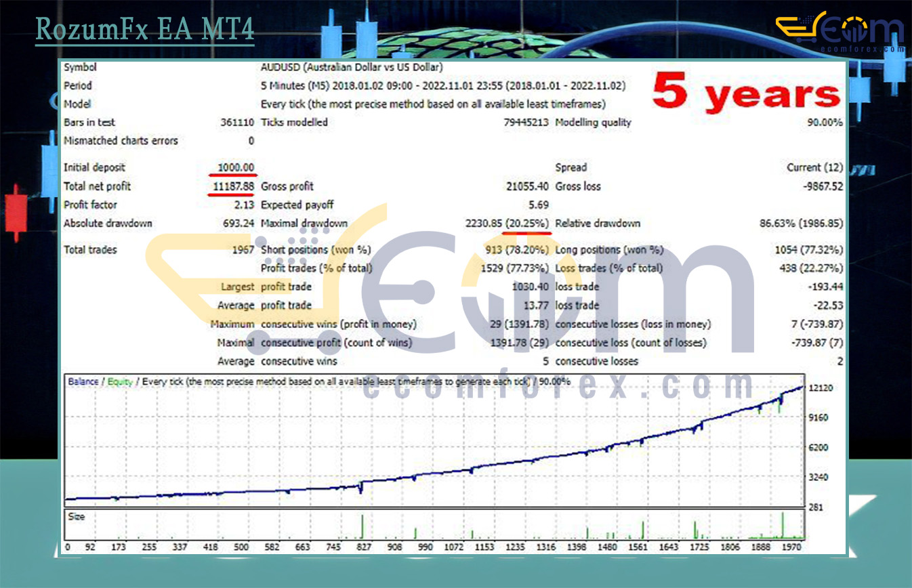This screenshot has height=588, width=912.
Task: Click the Size bar spike near trade 827
Action: pos(362,526)
